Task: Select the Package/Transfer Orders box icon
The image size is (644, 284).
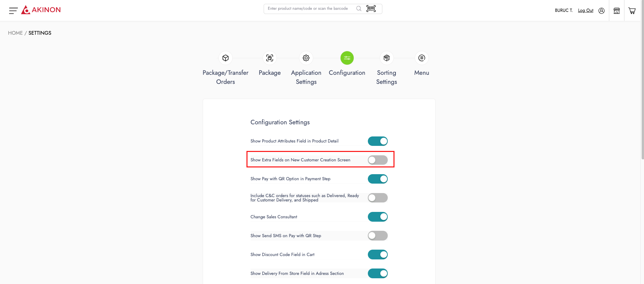Action: (x=226, y=58)
